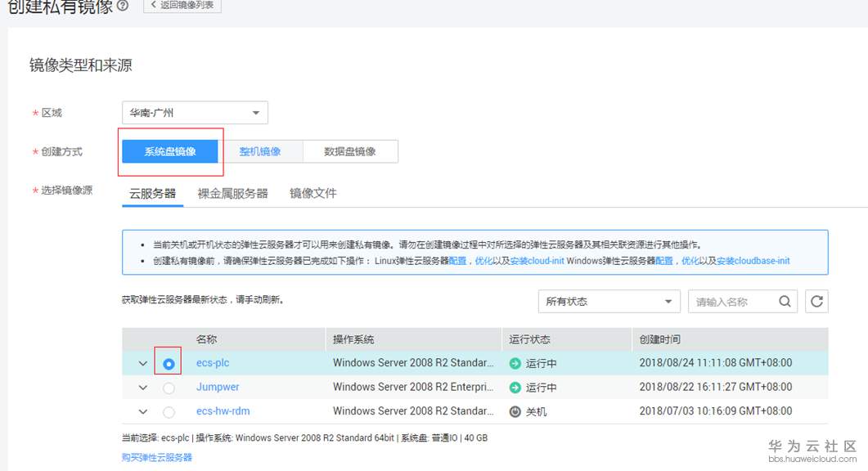Image resolution: width=868 pixels, height=471 pixels.
Task: Click the 创建时间 column header
Action: click(x=660, y=339)
